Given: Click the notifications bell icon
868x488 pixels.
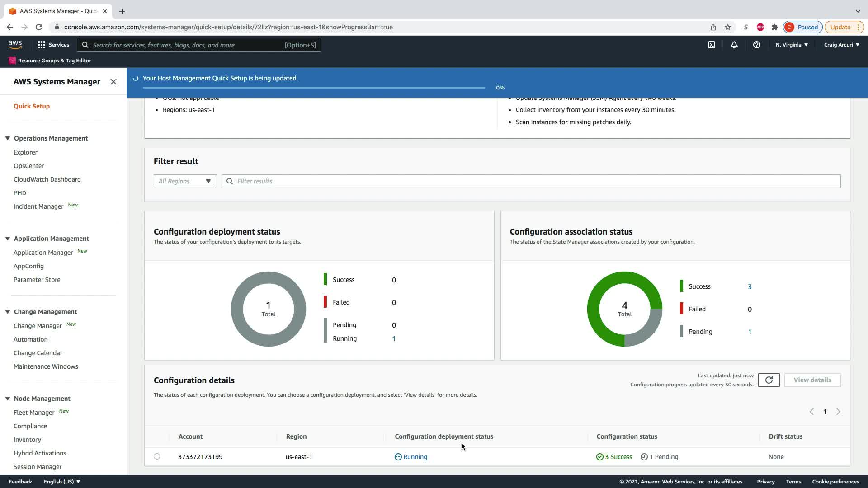Looking at the screenshot, I should (x=734, y=45).
